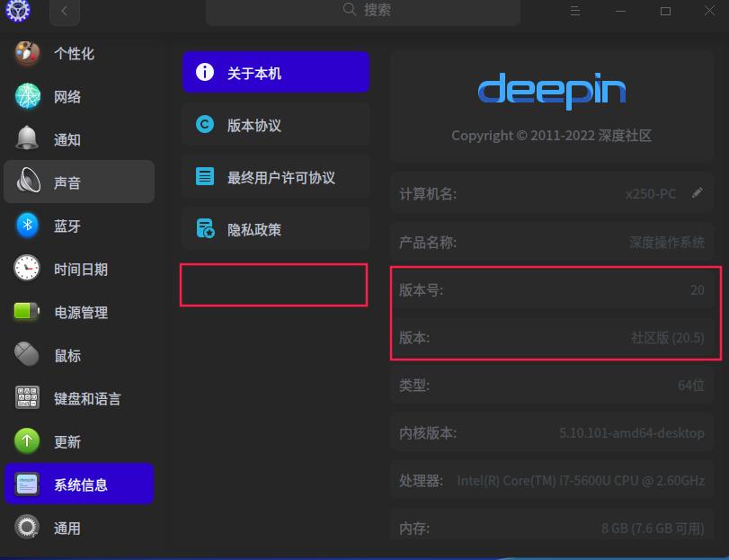Screen dimensions: 729x560
Task: View the 隐私政策 privacy policy
Action: (275, 227)
